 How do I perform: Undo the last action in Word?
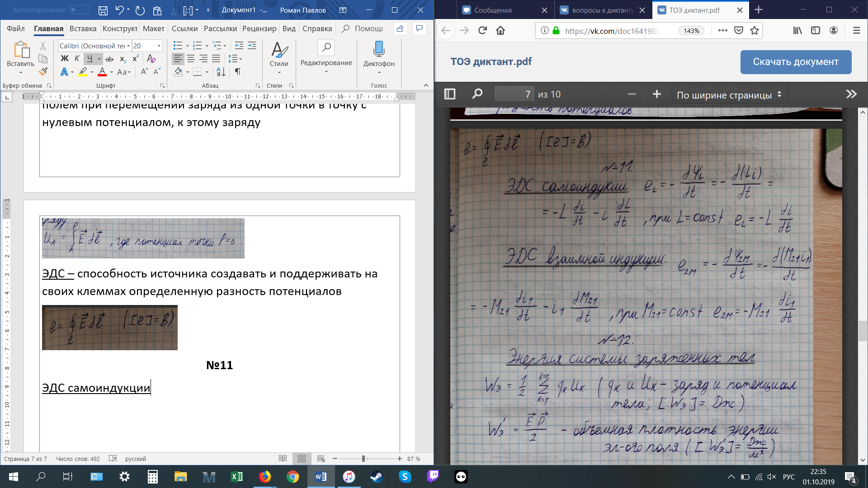[119, 10]
